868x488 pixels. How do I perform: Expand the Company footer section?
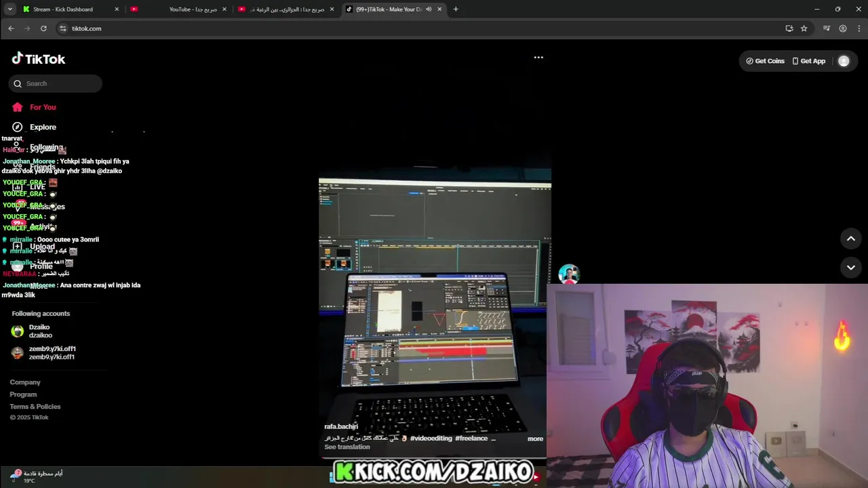pos(25,382)
